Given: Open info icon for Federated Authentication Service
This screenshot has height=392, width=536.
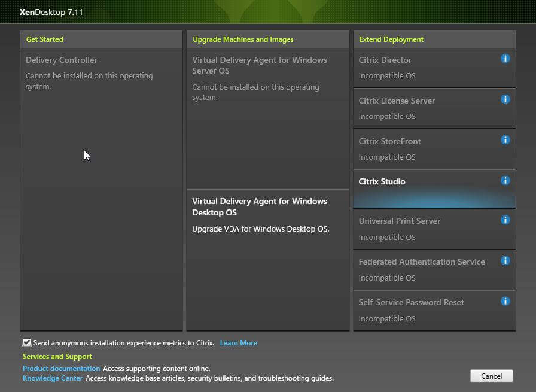Looking at the screenshot, I should pyautogui.click(x=505, y=261).
